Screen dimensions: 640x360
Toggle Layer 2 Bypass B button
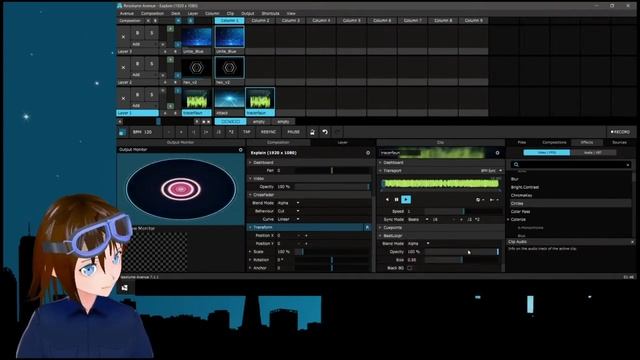click(137, 64)
